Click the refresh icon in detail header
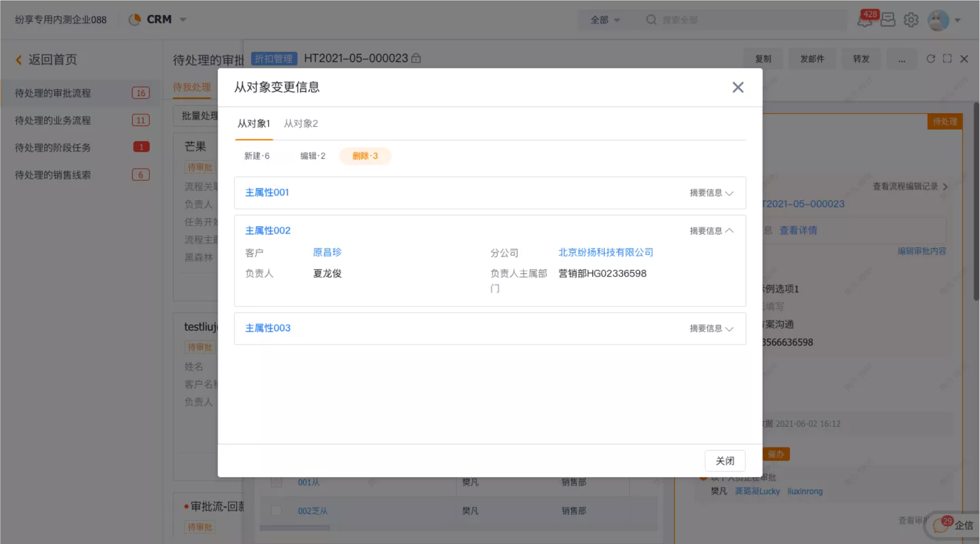980x544 pixels. (x=931, y=59)
